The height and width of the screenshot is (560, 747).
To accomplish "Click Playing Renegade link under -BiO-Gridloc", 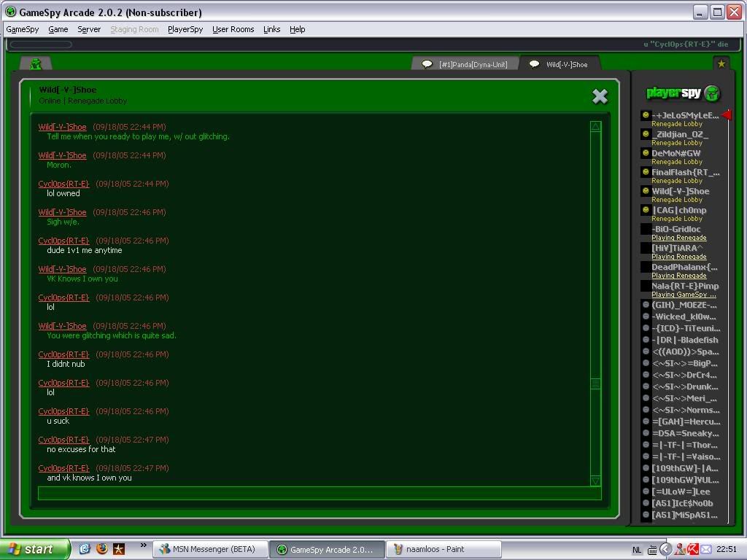I will coord(679,238).
